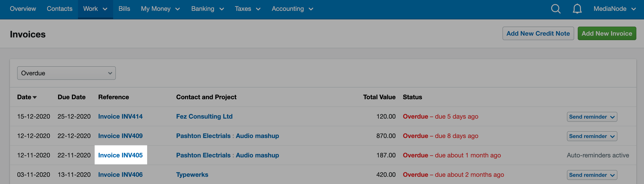The height and width of the screenshot is (184, 644).
Task: Open the My Money menu
Action: pyautogui.click(x=160, y=9)
